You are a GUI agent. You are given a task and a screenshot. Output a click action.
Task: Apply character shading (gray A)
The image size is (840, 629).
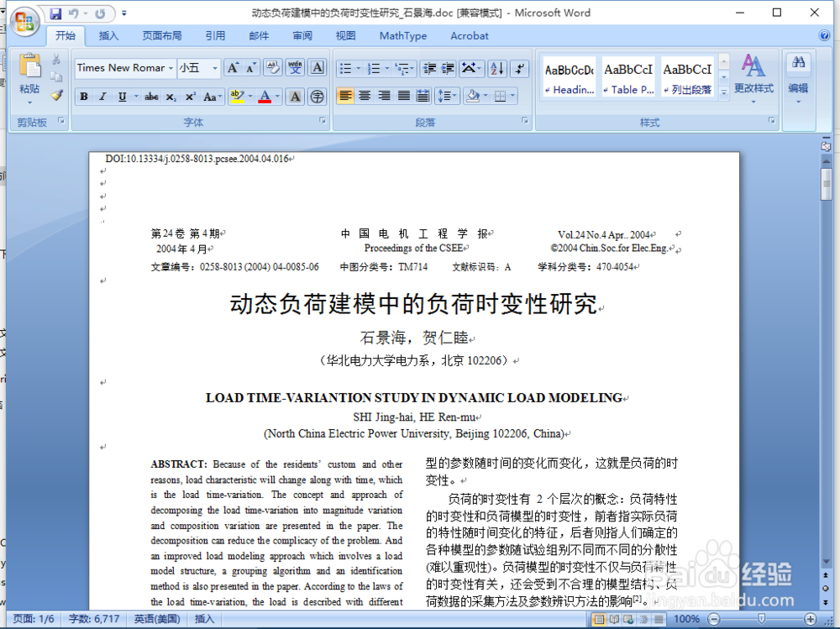point(295,97)
